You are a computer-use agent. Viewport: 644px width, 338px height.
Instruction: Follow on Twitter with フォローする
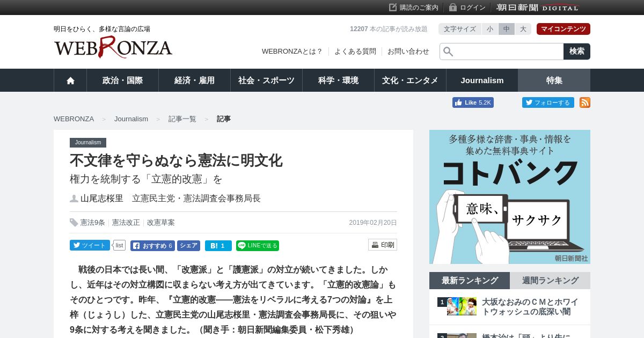click(x=548, y=102)
